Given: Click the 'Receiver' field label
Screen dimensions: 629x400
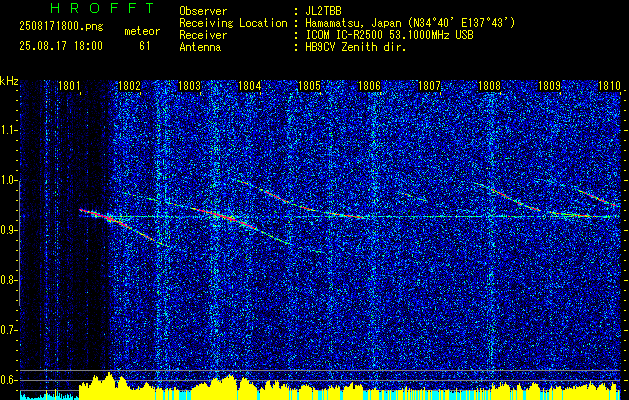Looking at the screenshot, I should pyautogui.click(x=203, y=35).
